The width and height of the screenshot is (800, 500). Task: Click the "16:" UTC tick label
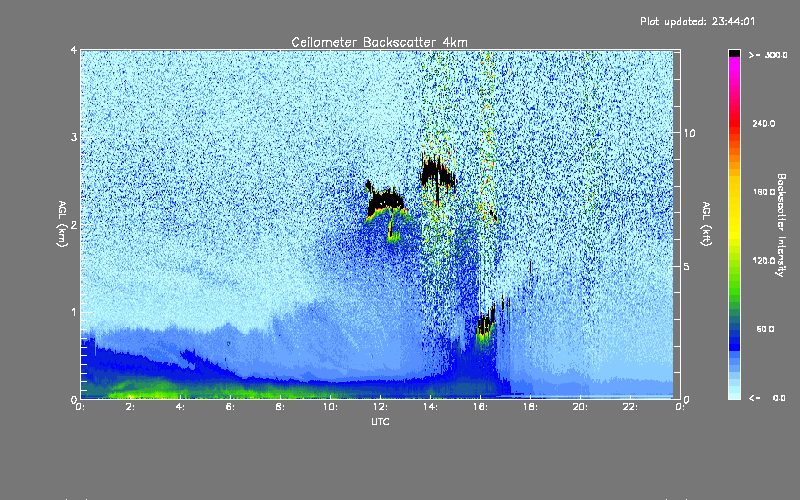[480, 407]
